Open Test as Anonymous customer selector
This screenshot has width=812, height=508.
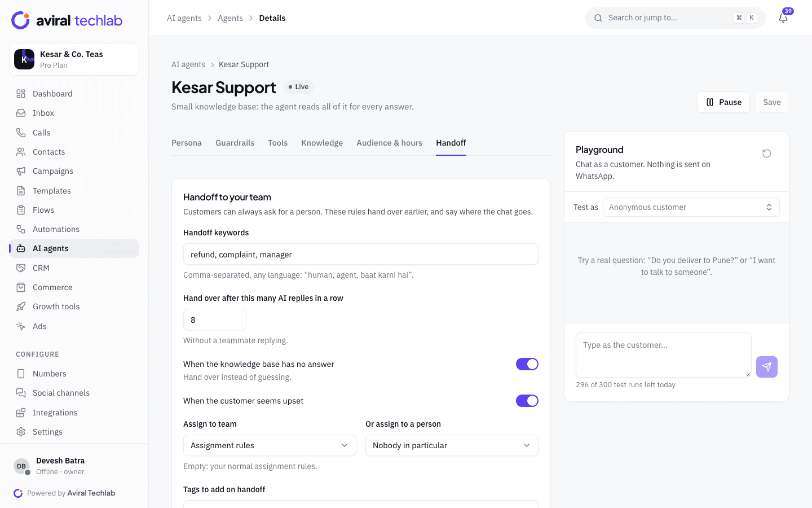[x=691, y=207]
